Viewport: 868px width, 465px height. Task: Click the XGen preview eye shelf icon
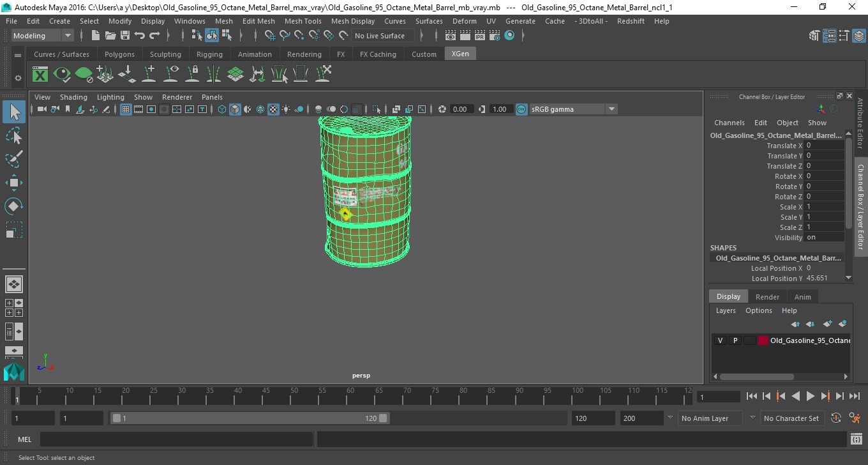[x=62, y=75]
